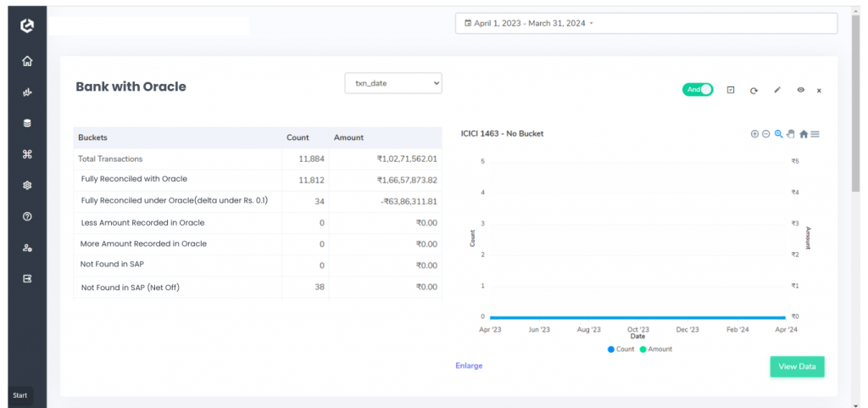Toggle visibility with the eye icon

click(800, 90)
